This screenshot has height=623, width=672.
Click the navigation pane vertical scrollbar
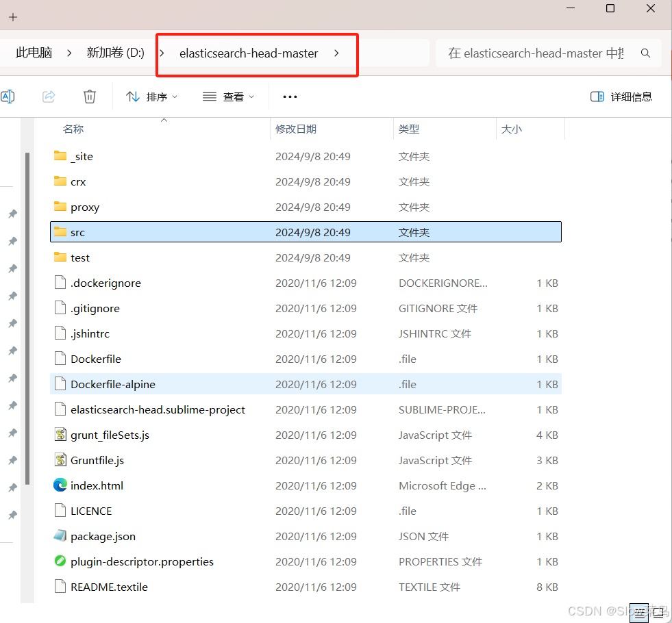(x=27, y=318)
